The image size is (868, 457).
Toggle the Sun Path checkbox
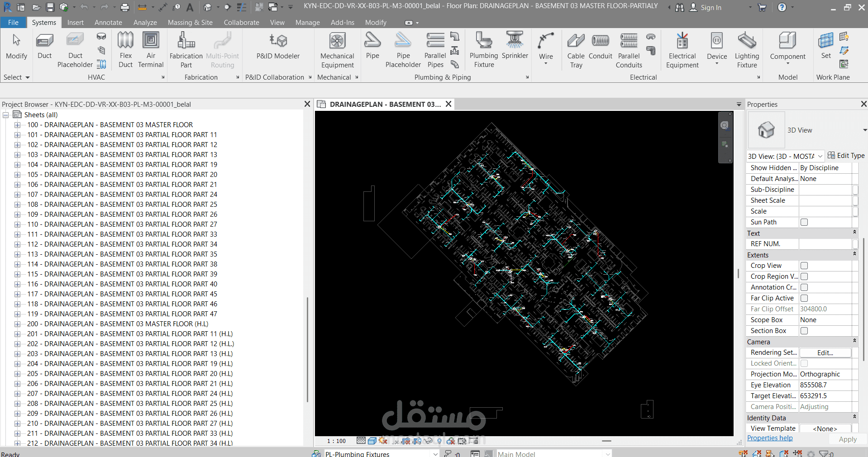click(x=804, y=222)
